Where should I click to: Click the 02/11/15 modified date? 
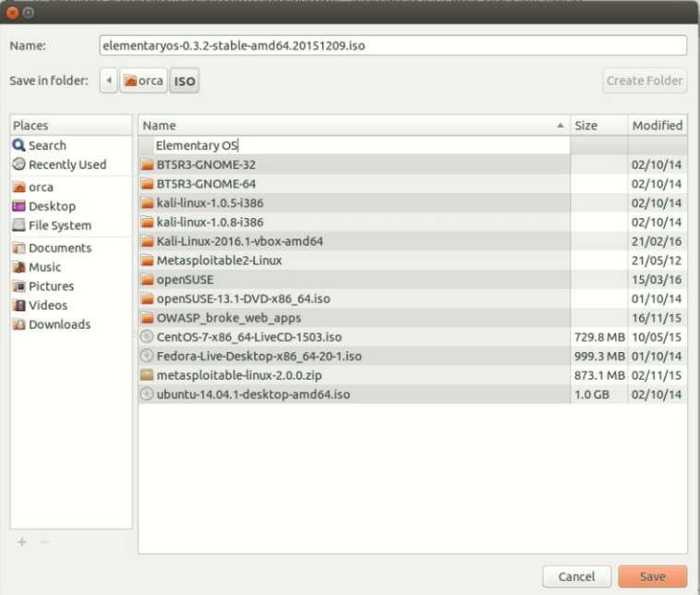coord(657,376)
